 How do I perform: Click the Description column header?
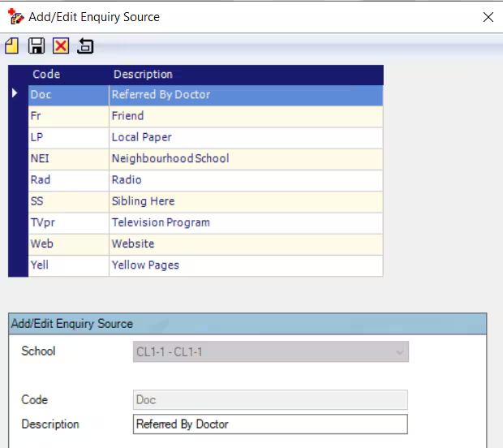coord(143,75)
